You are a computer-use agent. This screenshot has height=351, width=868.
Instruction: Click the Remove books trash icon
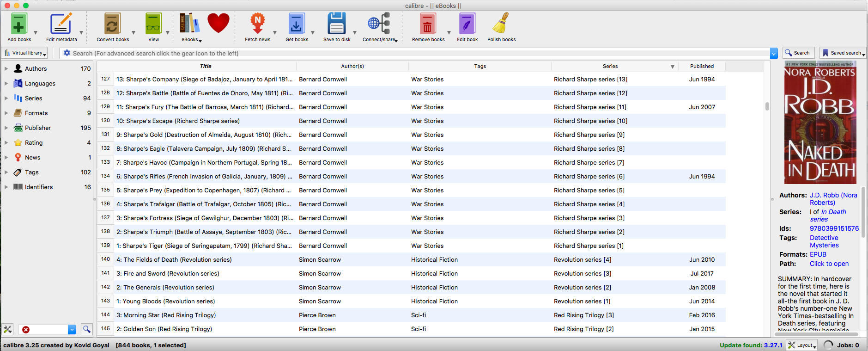tap(428, 24)
